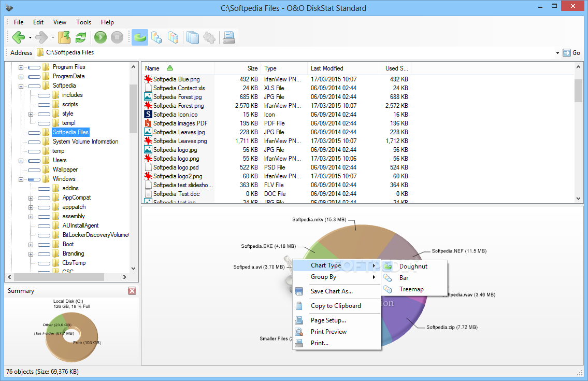This screenshot has width=588, height=381.
Task: Open the View menu
Action: point(60,22)
